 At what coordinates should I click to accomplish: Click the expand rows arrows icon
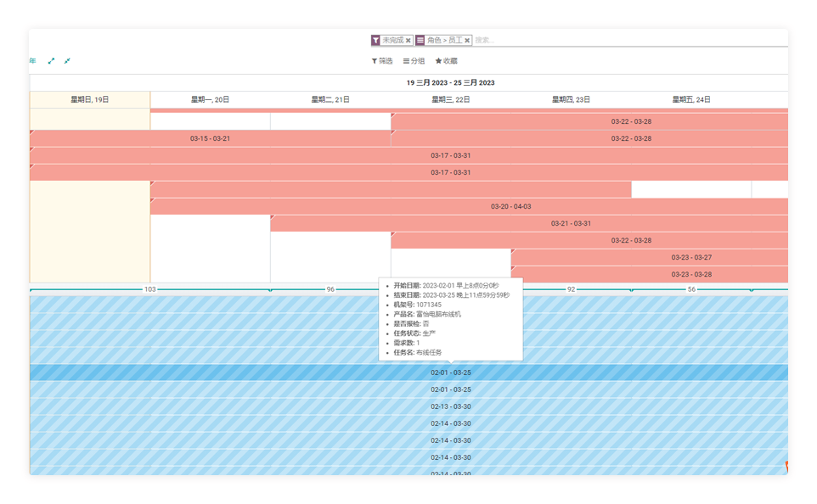(51, 61)
